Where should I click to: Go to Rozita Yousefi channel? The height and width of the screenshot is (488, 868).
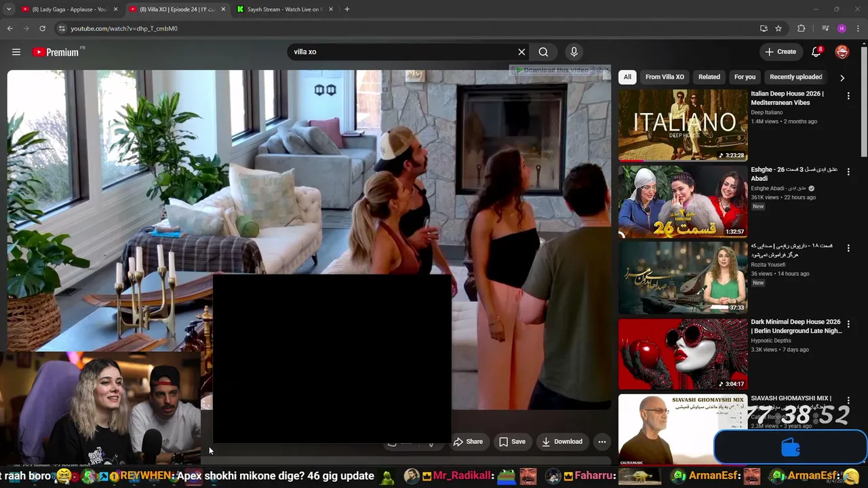tap(767, 265)
